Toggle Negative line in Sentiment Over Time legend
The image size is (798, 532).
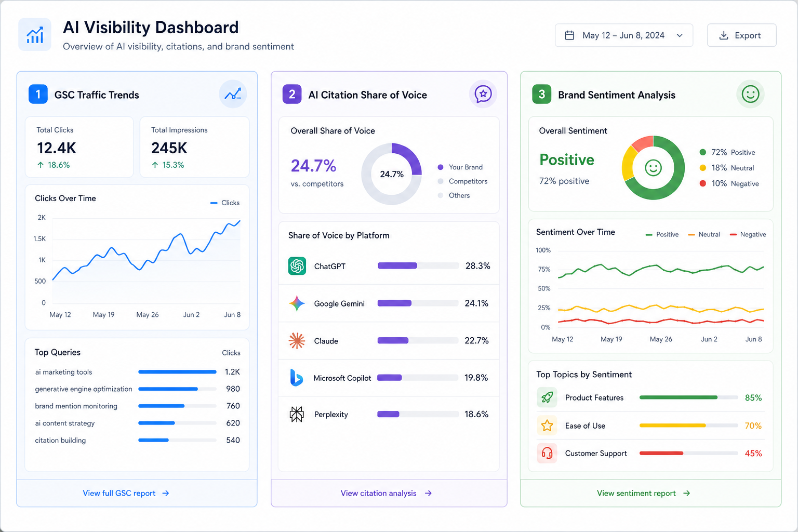(x=748, y=235)
